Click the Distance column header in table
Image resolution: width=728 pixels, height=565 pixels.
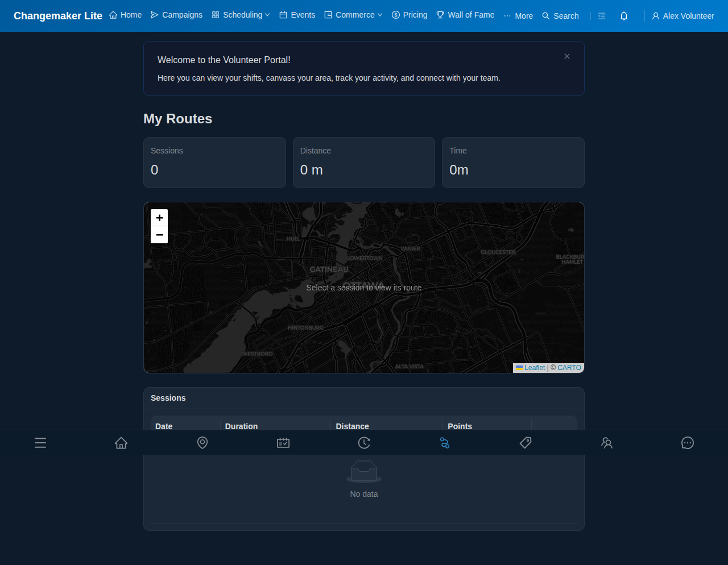tap(387, 426)
